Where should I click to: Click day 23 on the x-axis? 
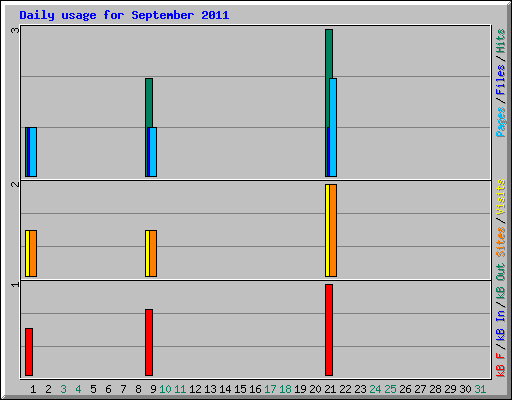click(360, 389)
